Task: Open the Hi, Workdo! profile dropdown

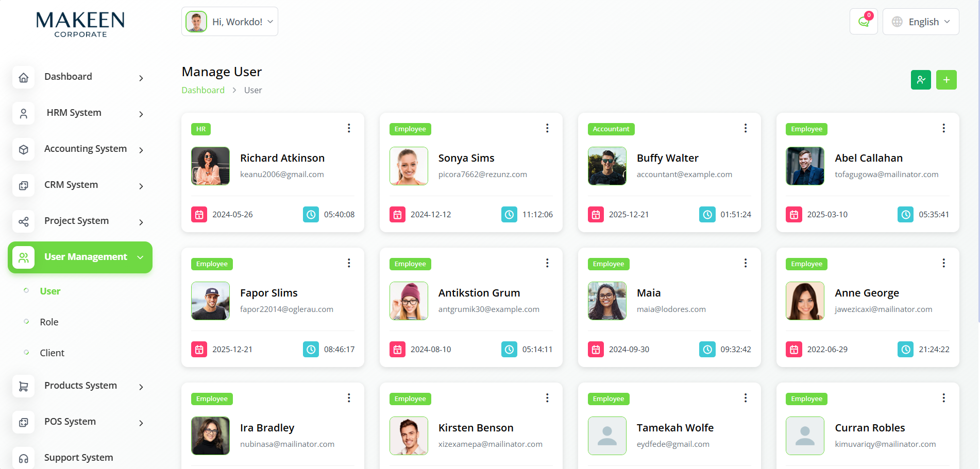Action: click(230, 22)
